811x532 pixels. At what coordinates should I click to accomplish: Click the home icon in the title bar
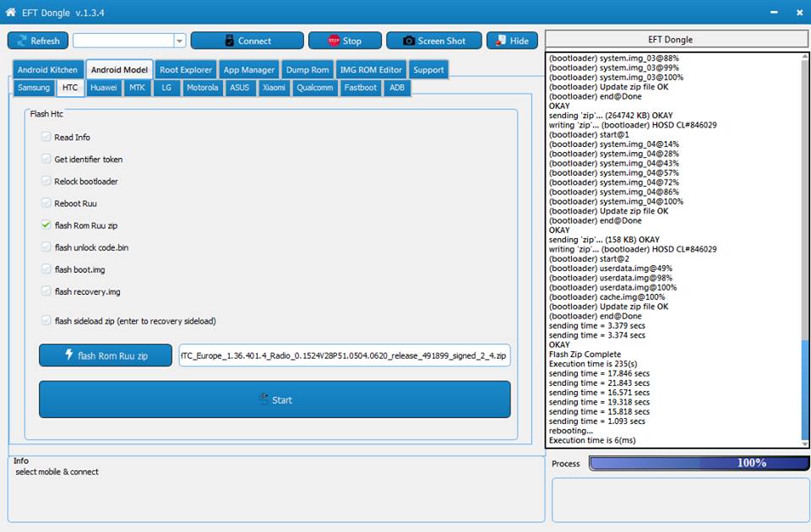point(10,12)
